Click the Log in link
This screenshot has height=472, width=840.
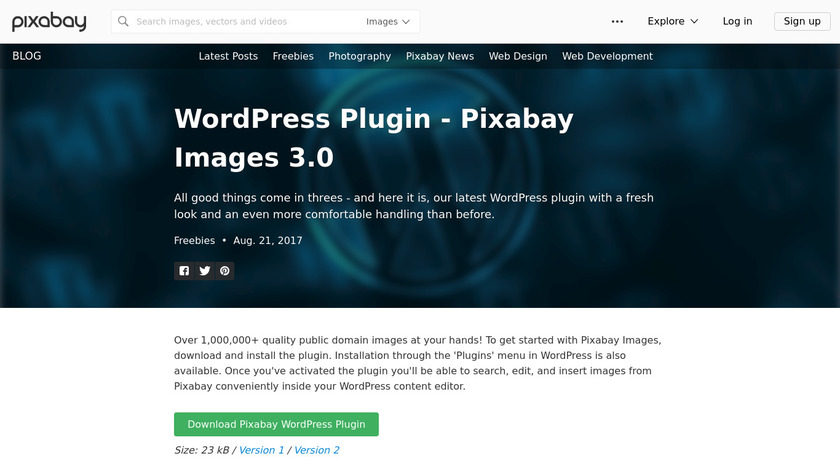pos(737,21)
